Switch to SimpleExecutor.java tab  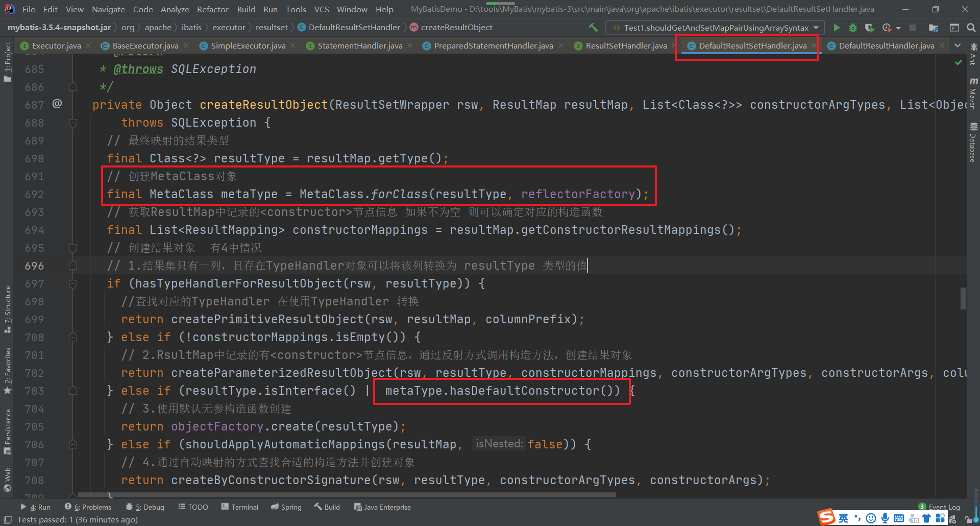click(248, 46)
